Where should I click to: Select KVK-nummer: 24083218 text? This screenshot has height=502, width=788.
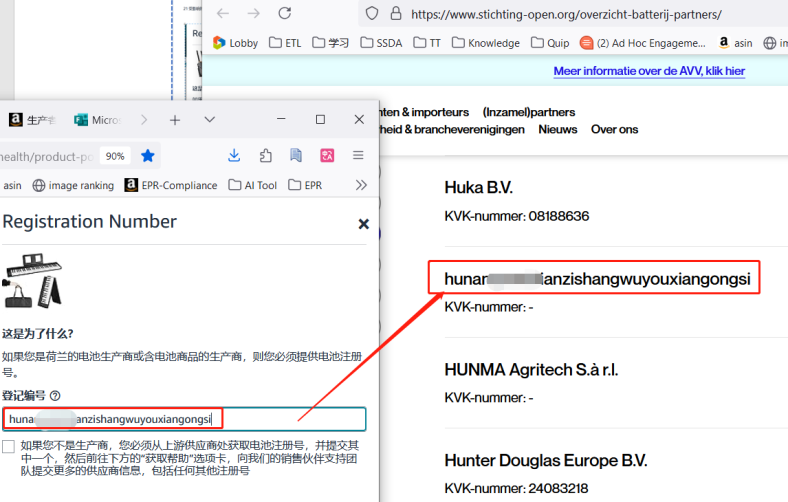pyautogui.click(x=516, y=488)
